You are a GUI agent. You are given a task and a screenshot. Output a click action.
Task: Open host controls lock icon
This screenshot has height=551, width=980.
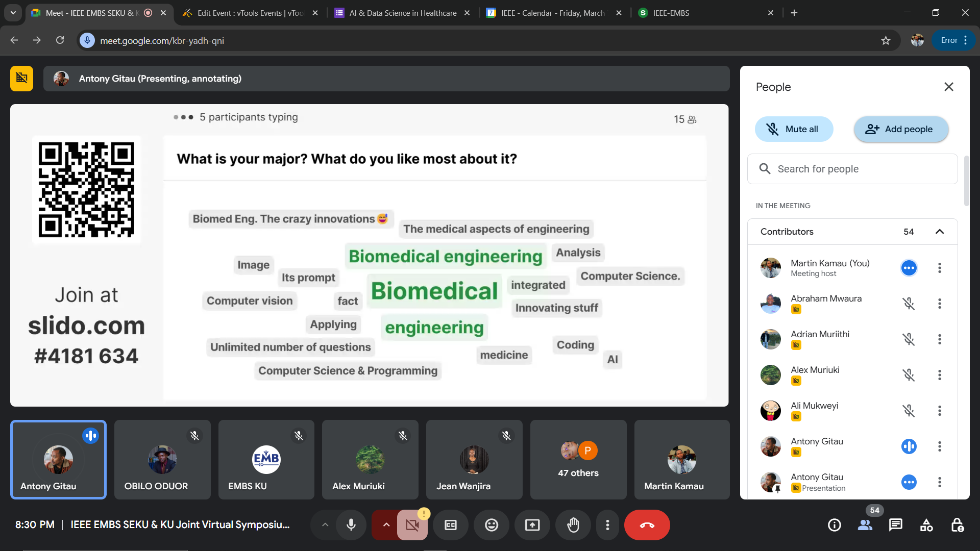pos(957,525)
